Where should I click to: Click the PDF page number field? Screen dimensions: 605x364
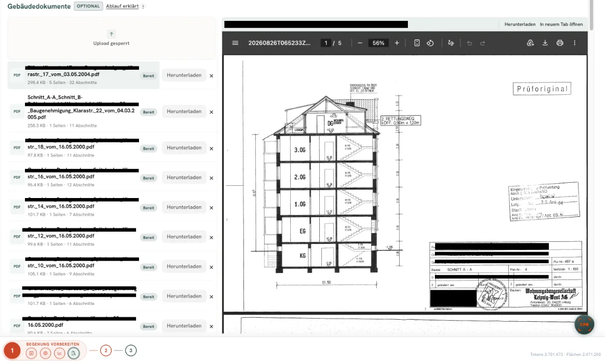click(x=325, y=43)
